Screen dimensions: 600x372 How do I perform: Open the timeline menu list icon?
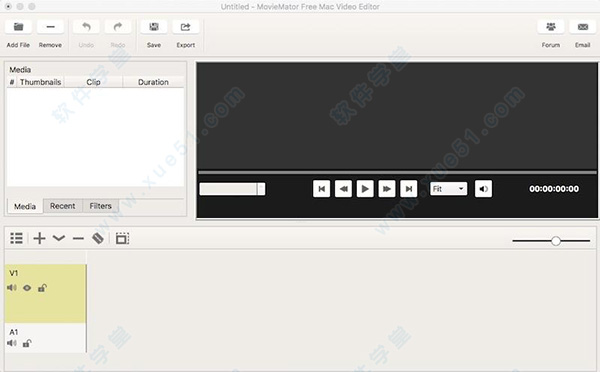coord(16,238)
